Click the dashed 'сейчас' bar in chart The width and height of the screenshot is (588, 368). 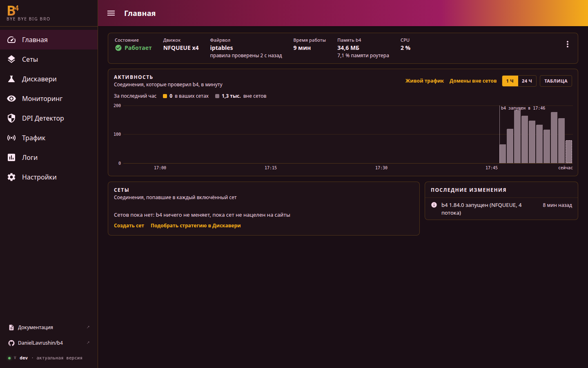coord(569,152)
